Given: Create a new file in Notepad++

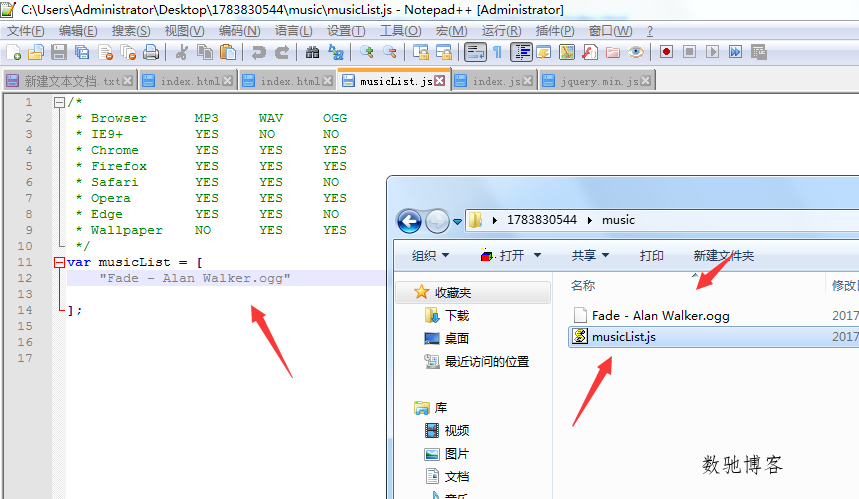Looking at the screenshot, I should coord(13,53).
